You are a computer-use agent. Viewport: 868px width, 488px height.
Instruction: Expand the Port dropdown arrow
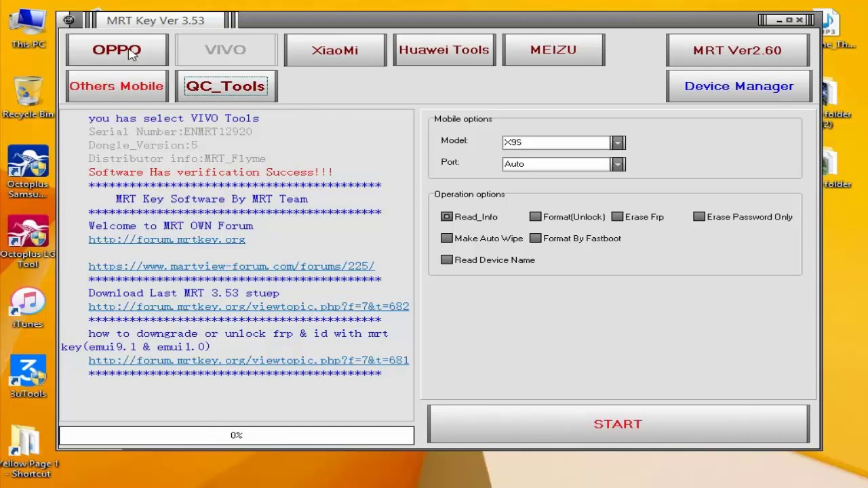(x=617, y=164)
